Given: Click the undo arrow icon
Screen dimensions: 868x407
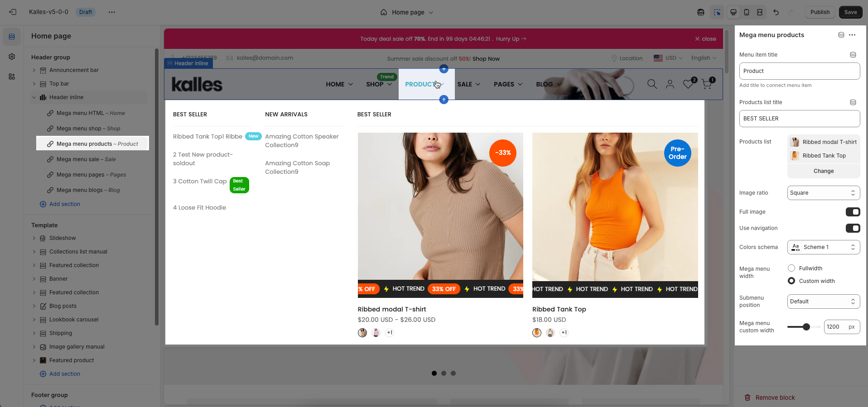Looking at the screenshot, I should [x=776, y=12].
